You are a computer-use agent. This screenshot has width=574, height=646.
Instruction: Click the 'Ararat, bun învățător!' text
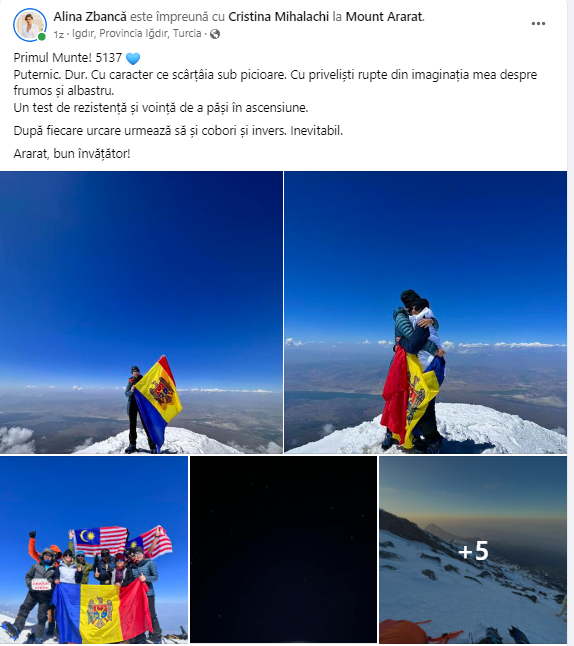(x=72, y=154)
